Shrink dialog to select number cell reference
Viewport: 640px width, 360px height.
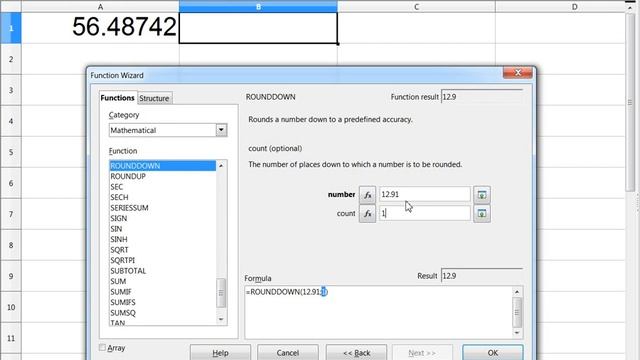[x=482, y=195]
